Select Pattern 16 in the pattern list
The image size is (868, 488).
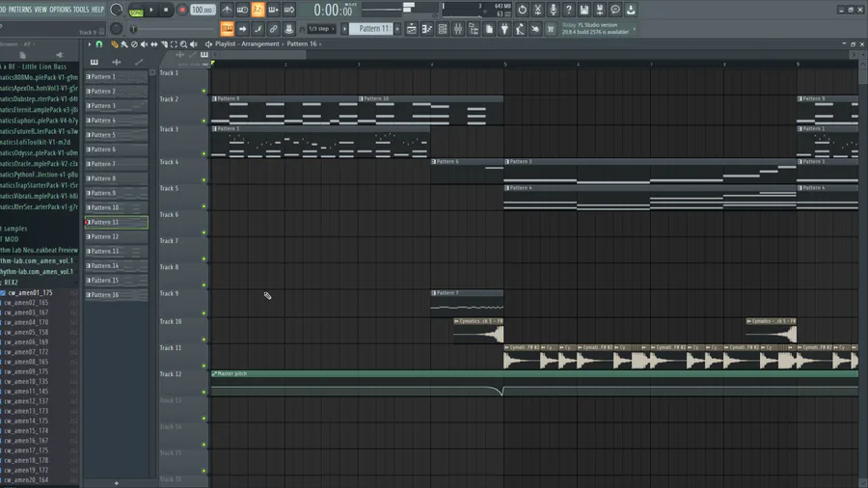(x=117, y=295)
